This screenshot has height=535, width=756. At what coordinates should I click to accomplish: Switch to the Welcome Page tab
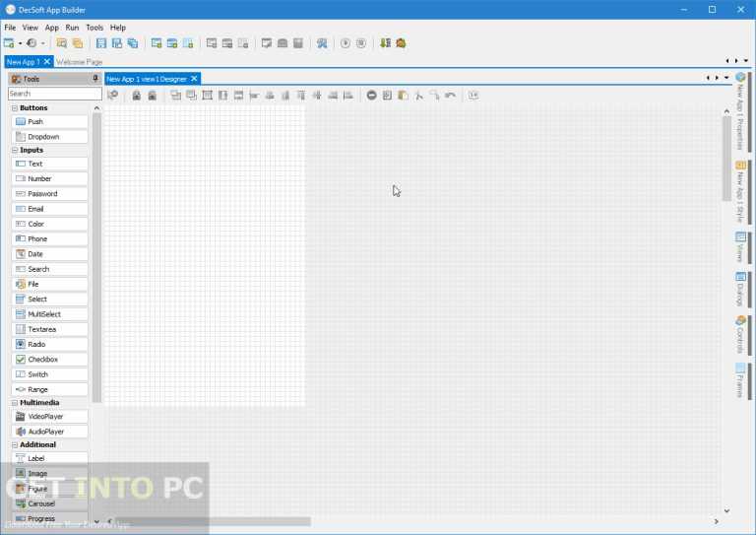pyautogui.click(x=79, y=62)
